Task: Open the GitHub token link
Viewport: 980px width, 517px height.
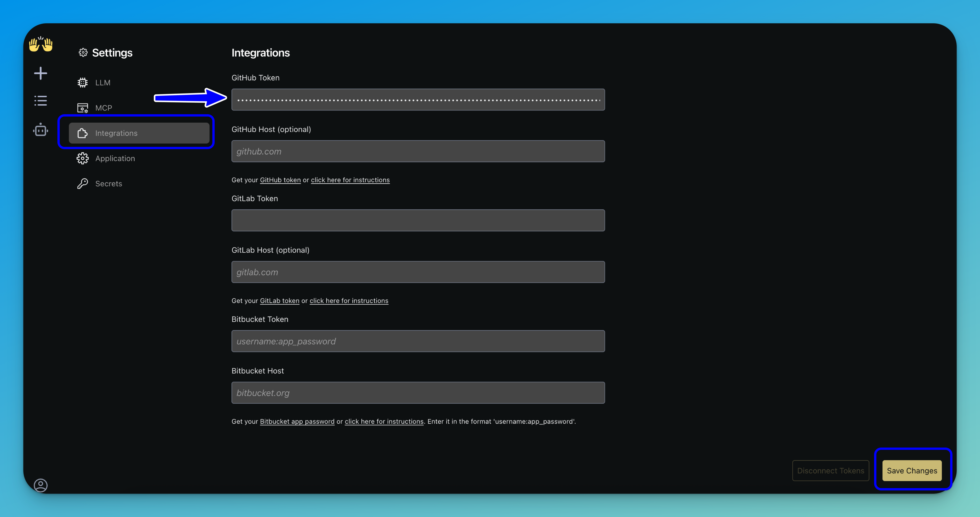Action: pos(280,180)
